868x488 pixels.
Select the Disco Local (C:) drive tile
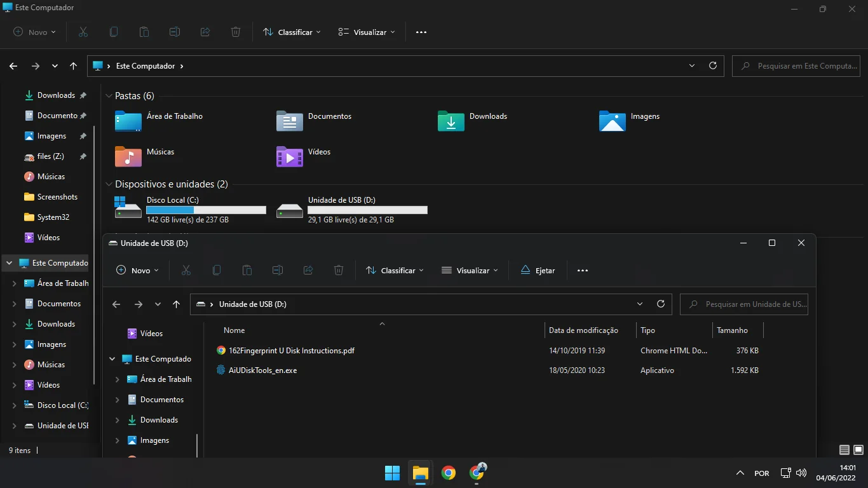(190, 210)
